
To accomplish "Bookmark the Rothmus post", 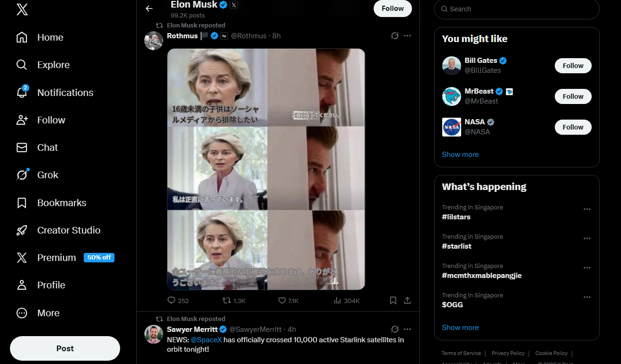I will pos(393,301).
